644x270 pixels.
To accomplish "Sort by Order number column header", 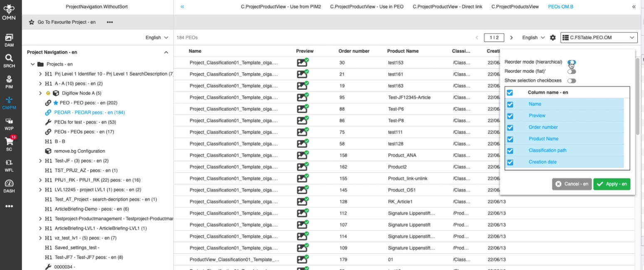I will click(354, 51).
